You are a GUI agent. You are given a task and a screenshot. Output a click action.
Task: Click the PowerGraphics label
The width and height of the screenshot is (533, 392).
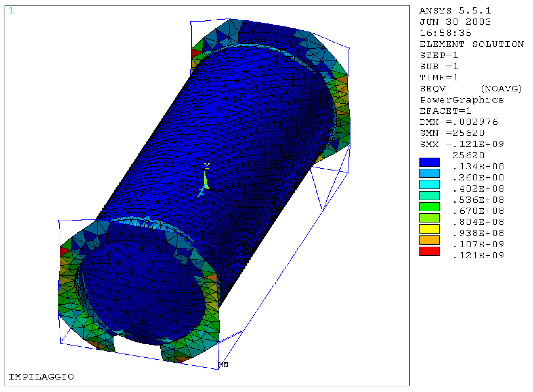coord(462,100)
